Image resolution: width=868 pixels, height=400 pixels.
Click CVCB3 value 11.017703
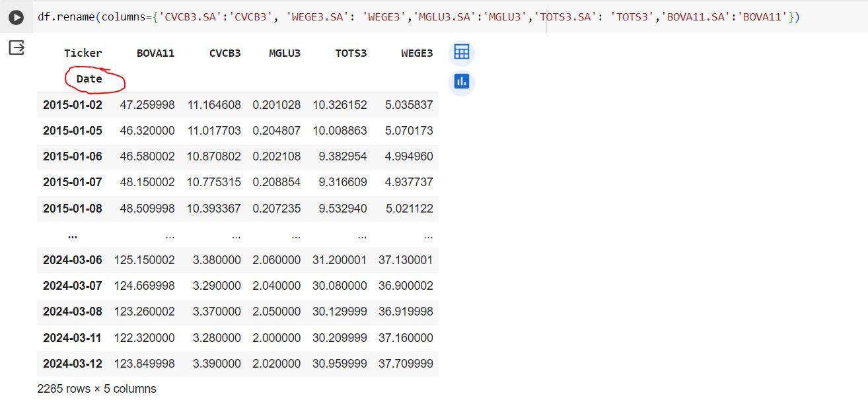click(x=214, y=131)
